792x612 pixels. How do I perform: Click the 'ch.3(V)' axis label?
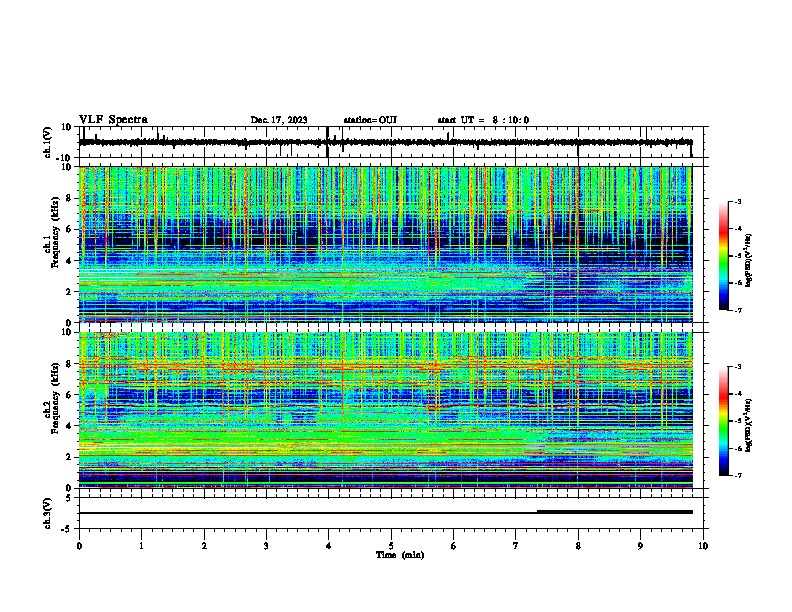point(48,514)
